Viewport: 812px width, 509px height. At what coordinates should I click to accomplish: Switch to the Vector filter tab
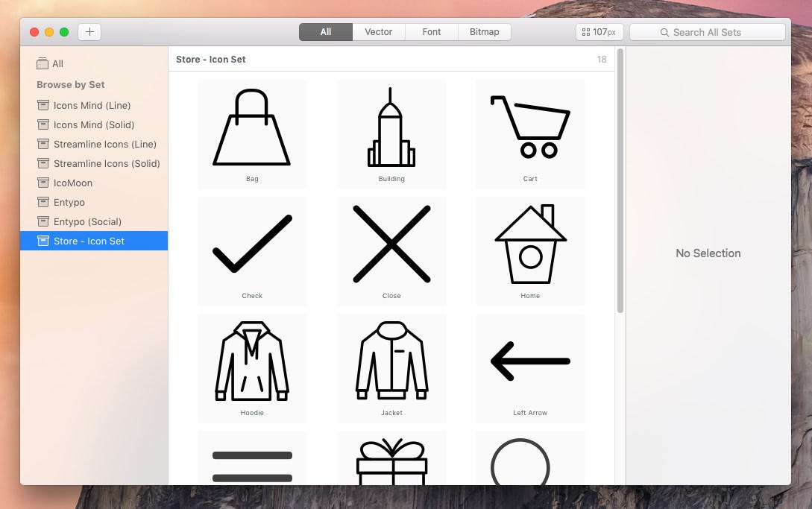tap(379, 32)
